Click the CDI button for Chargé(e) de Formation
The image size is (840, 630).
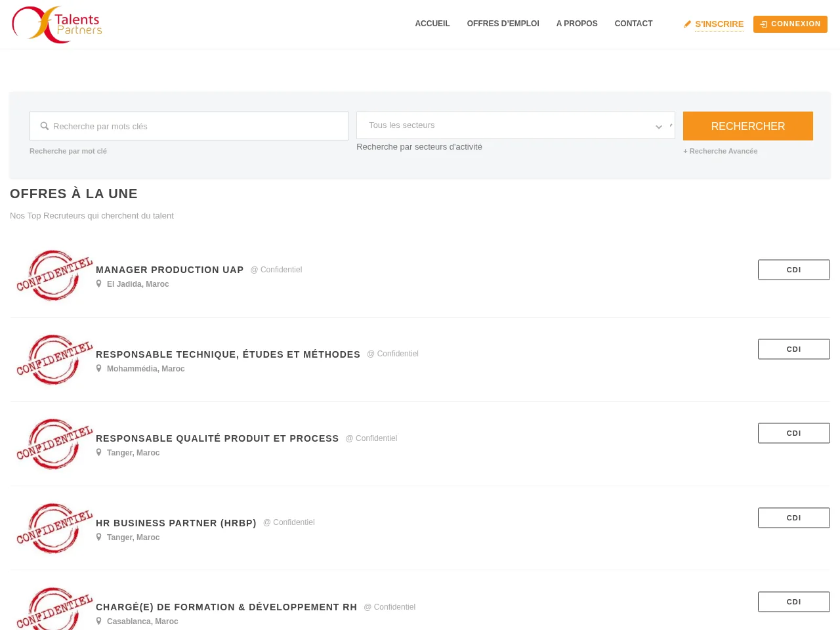[794, 602]
